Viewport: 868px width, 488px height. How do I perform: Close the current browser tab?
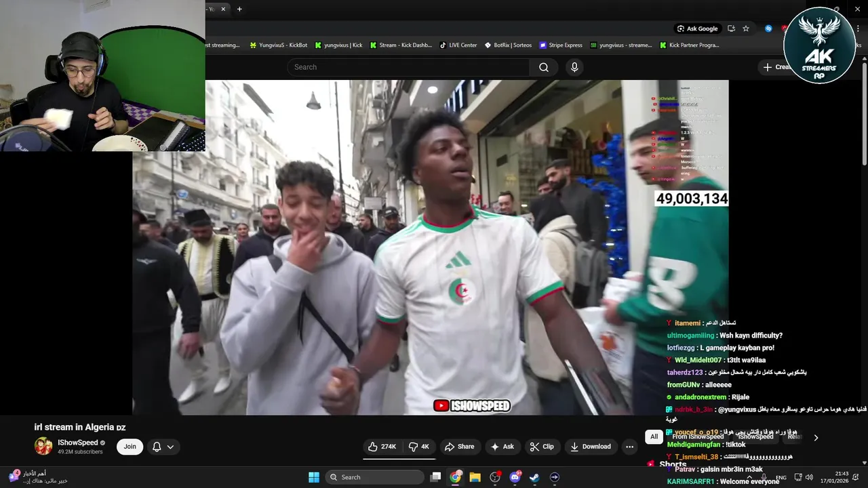(x=223, y=9)
